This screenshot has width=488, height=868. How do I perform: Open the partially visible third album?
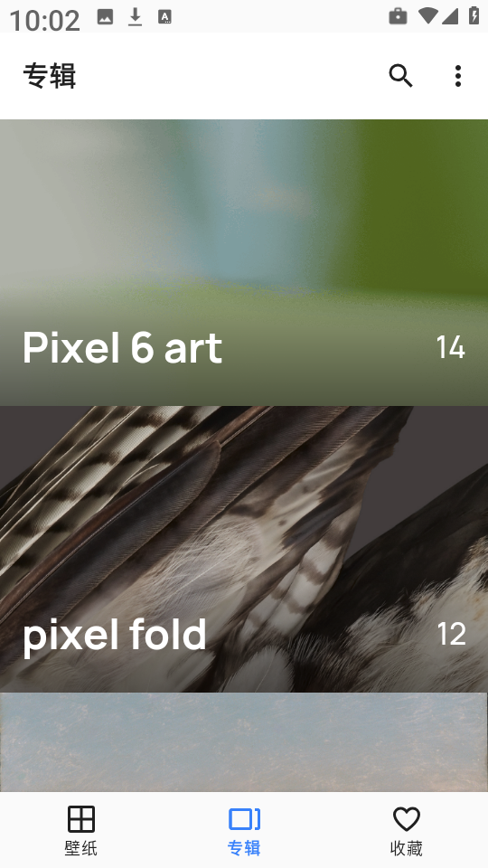(x=244, y=742)
